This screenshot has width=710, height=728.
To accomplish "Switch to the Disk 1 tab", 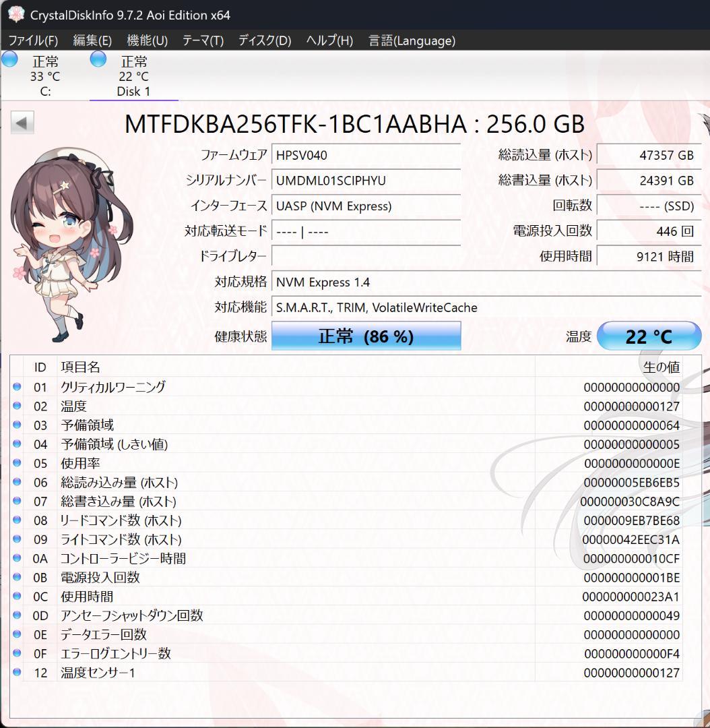I will coord(133,76).
